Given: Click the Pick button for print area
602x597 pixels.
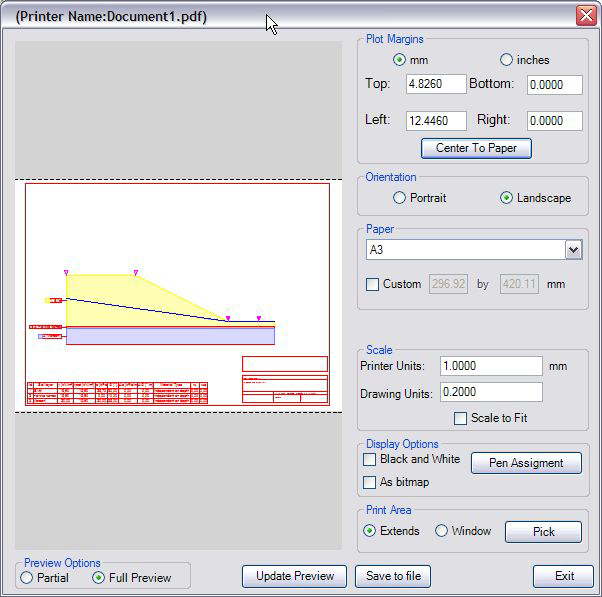Looking at the screenshot, I should (543, 532).
